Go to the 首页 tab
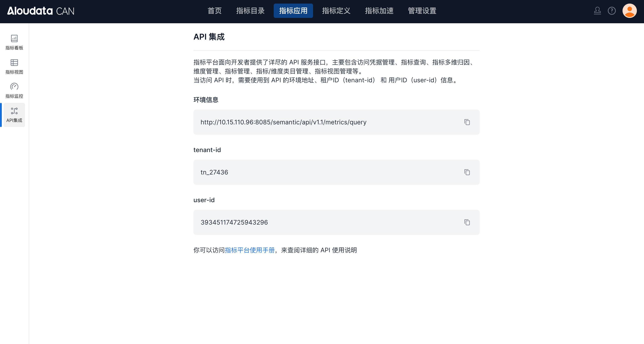Image resolution: width=644 pixels, height=344 pixels. 214,11
